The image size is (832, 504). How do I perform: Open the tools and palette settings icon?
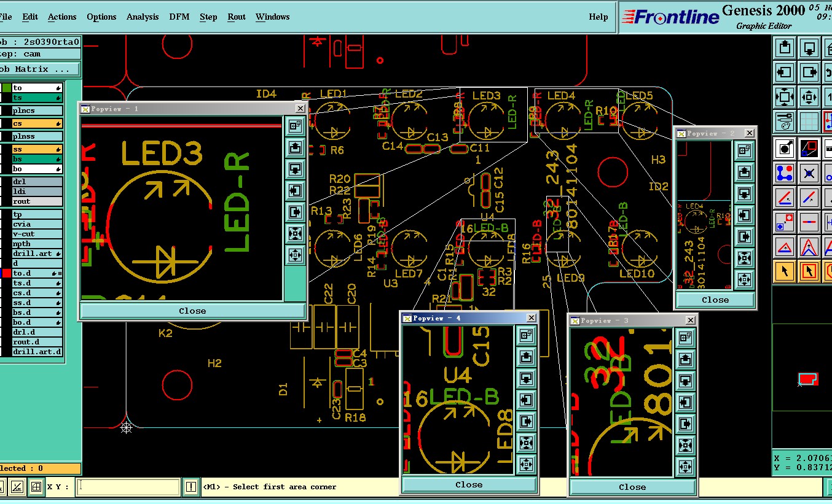[785, 122]
